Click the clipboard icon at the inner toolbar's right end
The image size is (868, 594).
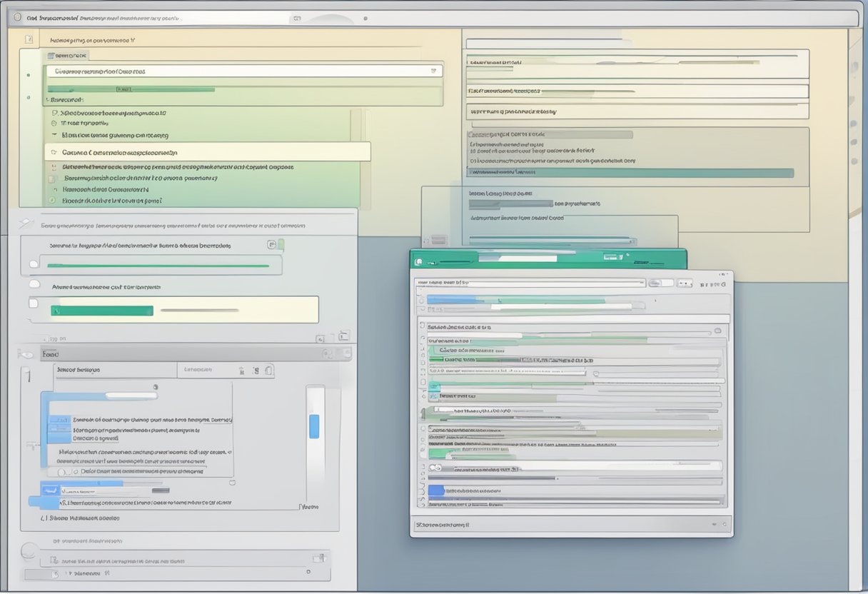point(268,370)
